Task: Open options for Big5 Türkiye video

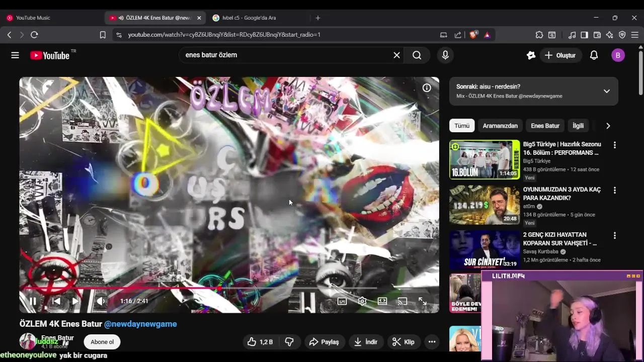Action: point(614,145)
